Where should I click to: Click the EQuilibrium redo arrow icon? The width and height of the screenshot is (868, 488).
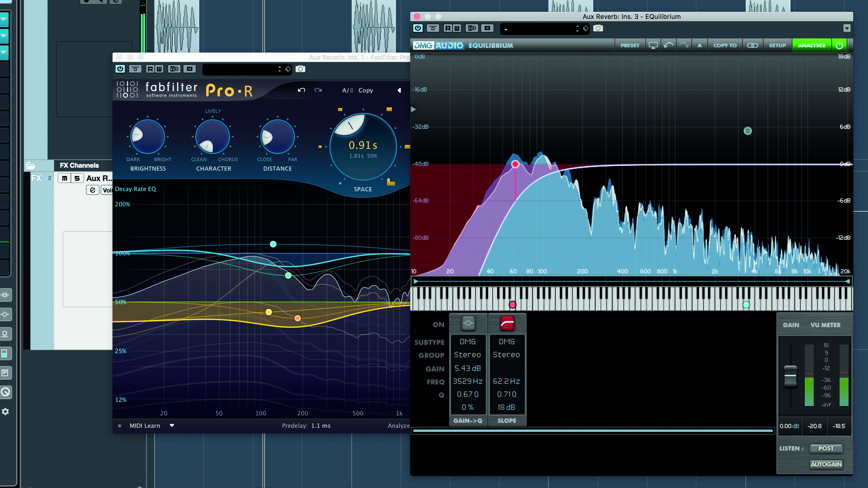[x=684, y=45]
